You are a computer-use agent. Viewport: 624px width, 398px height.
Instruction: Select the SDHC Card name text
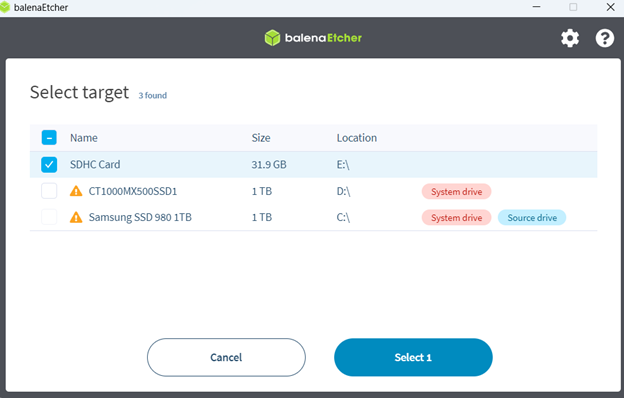(x=95, y=164)
